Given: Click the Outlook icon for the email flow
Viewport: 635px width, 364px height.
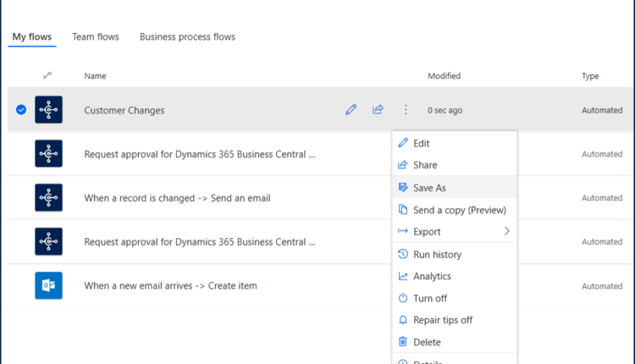Looking at the screenshot, I should pos(48,285).
